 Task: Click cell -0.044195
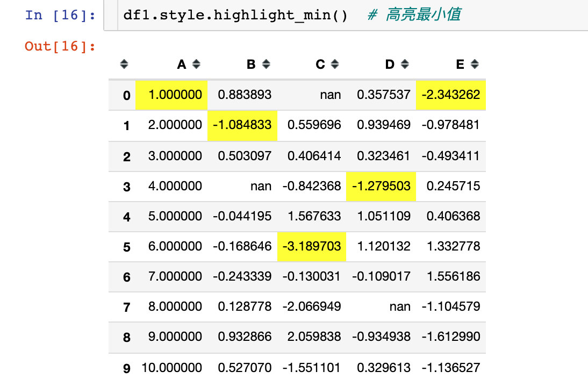242,217
